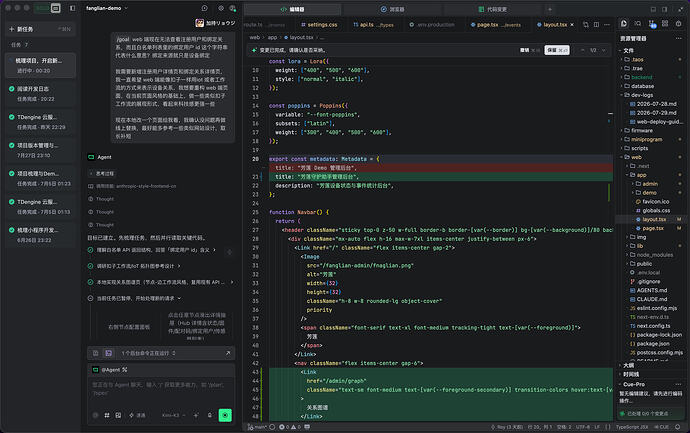690x433 pixels.
Task: Split the editor with the split icon
Action: click(596, 25)
